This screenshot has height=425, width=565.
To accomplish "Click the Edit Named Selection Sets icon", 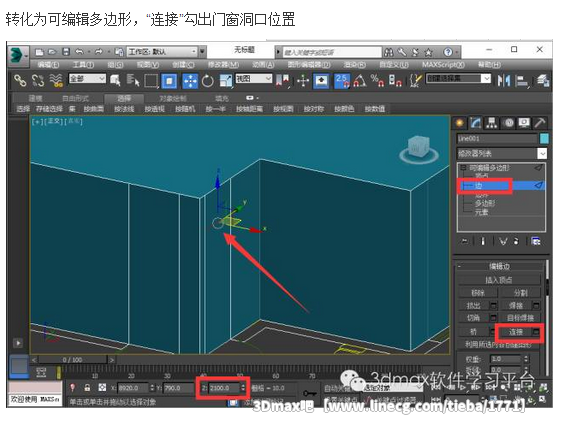I will (416, 81).
